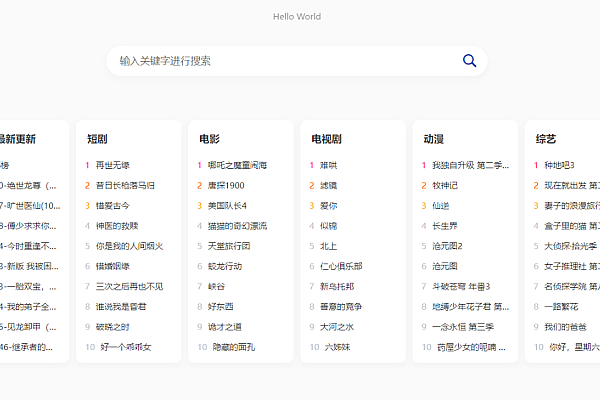
Task: Open 牧神记 in the anime list
Action: pyautogui.click(x=445, y=185)
